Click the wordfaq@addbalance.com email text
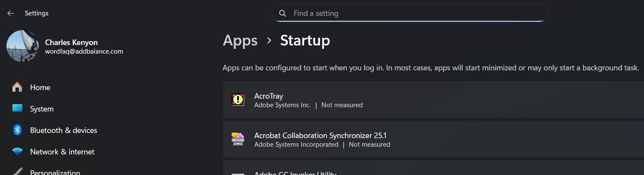 point(84,51)
